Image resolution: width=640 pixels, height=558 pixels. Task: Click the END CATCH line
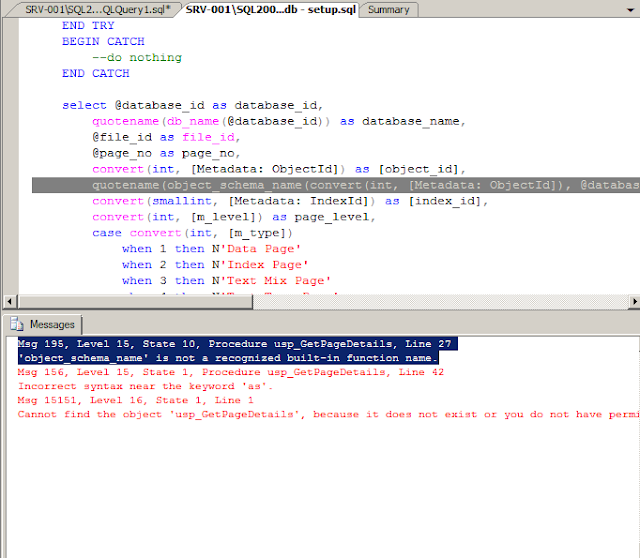click(x=96, y=73)
